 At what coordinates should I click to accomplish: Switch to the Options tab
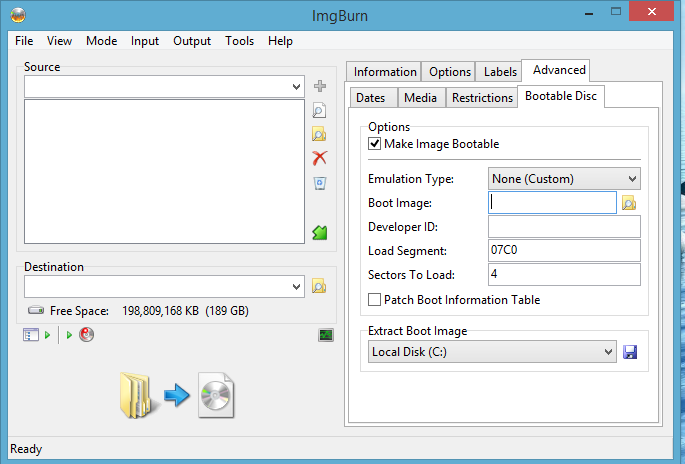pos(450,72)
